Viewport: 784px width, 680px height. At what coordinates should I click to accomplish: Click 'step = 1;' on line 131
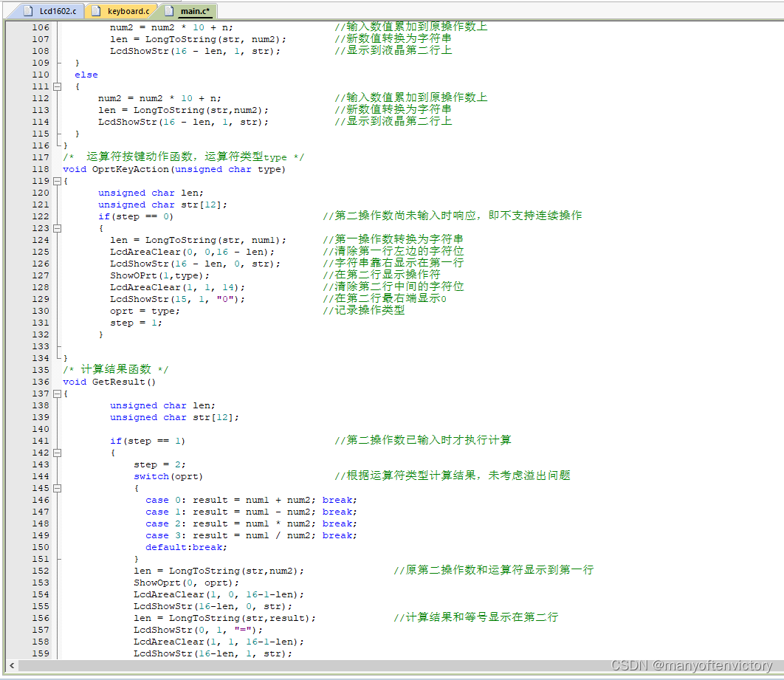coord(136,323)
